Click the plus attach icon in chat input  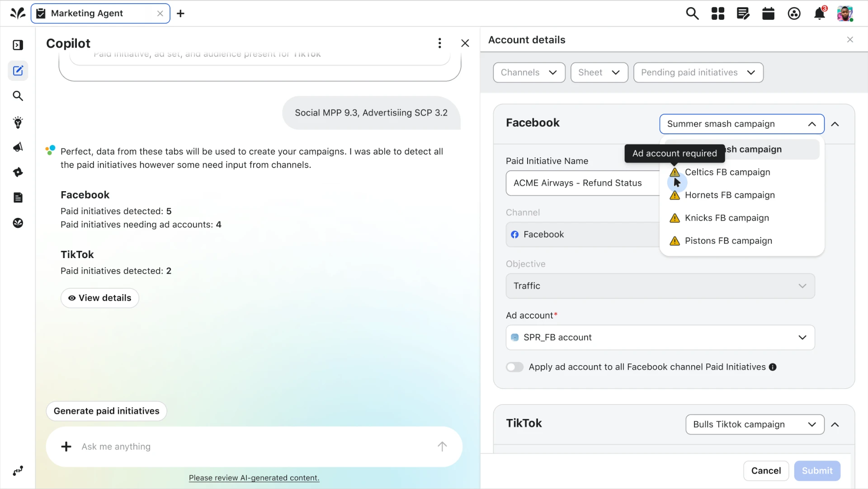pos(66,447)
